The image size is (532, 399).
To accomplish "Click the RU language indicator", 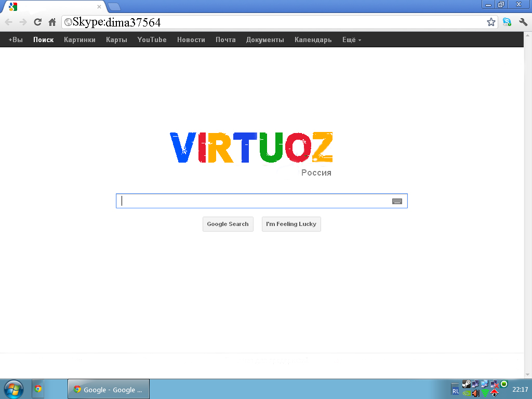I will pos(455,391).
